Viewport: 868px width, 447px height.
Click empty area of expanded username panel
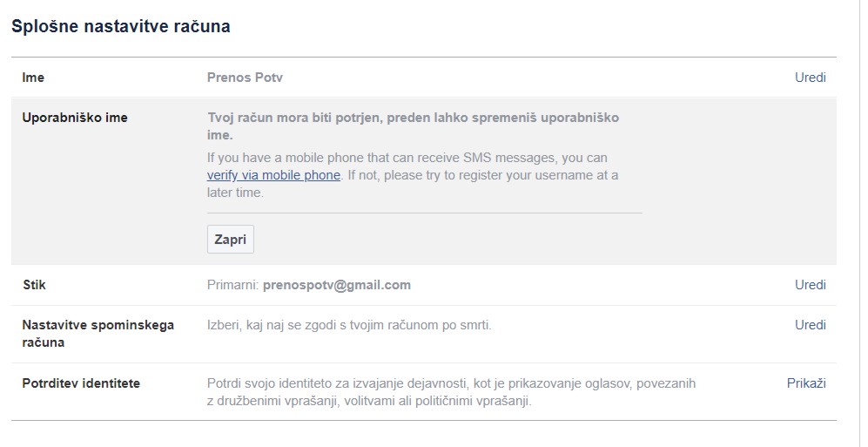click(x=740, y=192)
